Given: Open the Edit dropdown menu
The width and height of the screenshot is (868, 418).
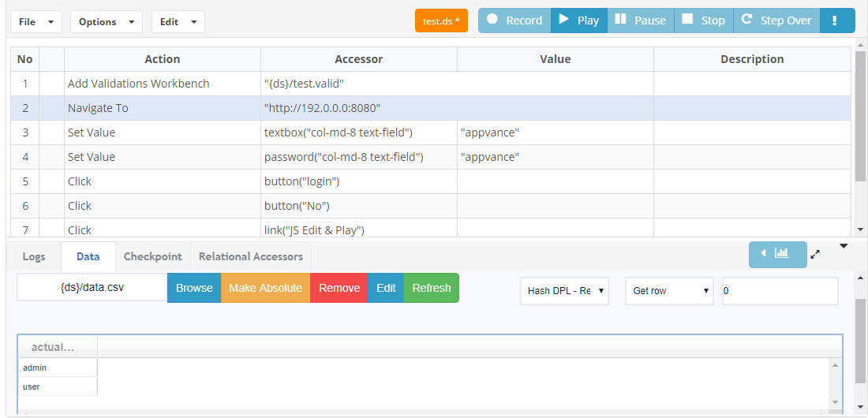Looking at the screenshot, I should click(x=178, y=21).
